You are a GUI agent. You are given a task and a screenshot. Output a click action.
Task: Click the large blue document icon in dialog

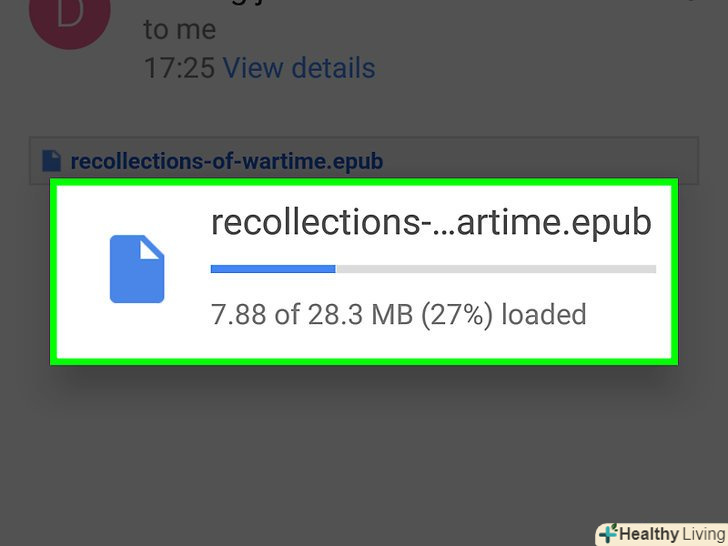coord(137,269)
